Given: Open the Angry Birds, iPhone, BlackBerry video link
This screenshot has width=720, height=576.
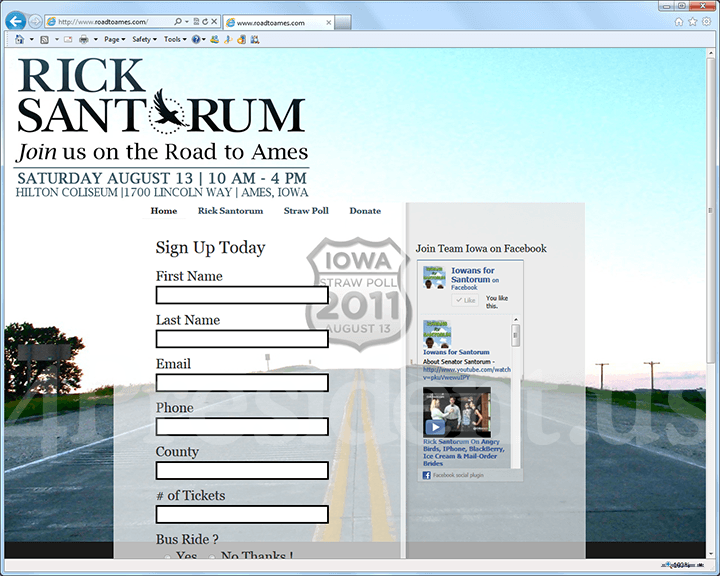Looking at the screenshot, I should coord(463,452).
